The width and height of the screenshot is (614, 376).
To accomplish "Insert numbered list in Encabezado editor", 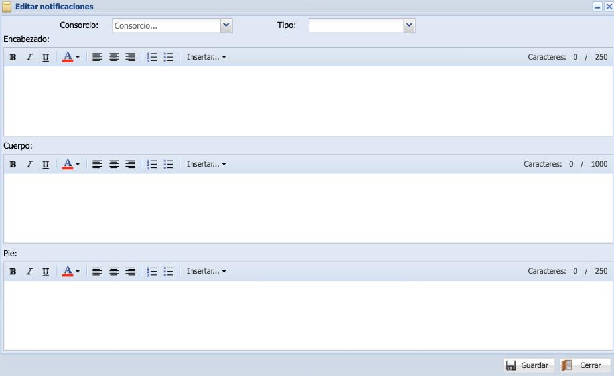I will coord(152,57).
